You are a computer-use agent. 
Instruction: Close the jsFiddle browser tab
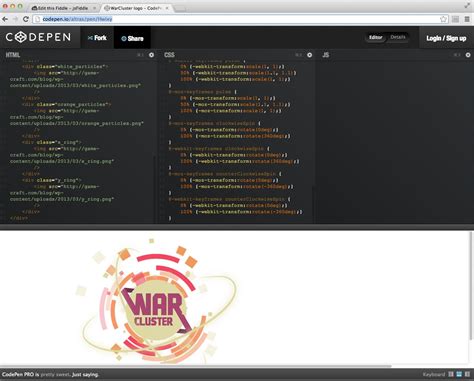(x=94, y=8)
